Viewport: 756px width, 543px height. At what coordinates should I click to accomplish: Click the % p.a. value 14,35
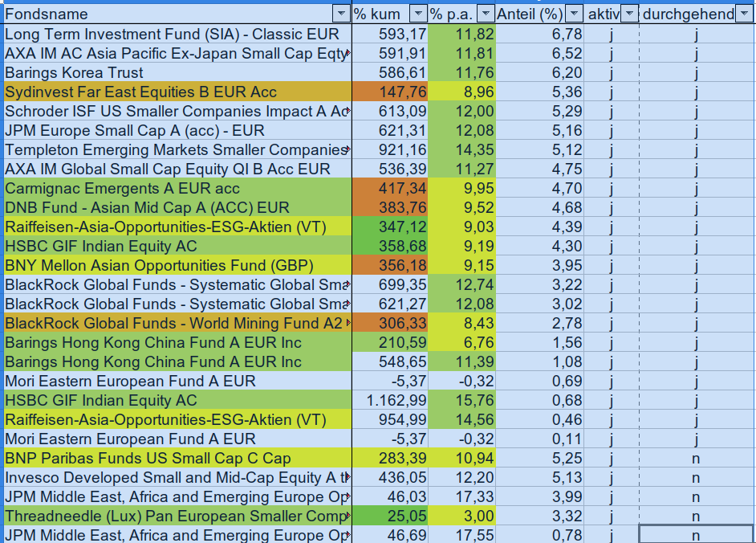(462, 149)
